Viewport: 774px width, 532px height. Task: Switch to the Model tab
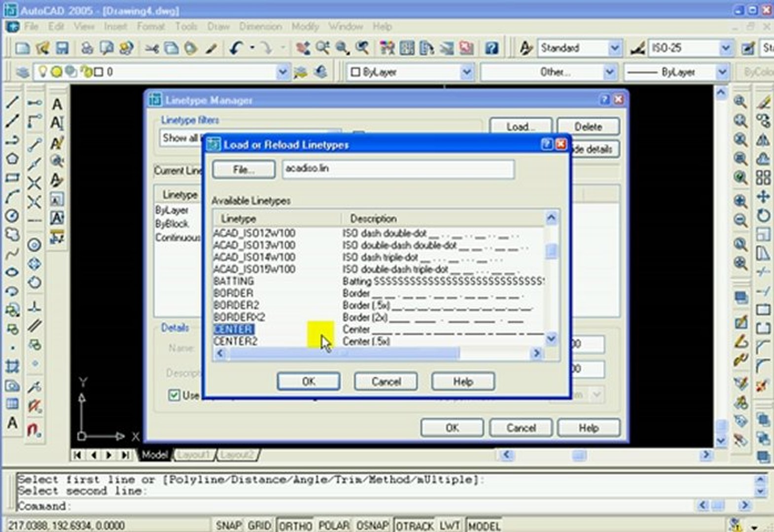pyautogui.click(x=155, y=455)
